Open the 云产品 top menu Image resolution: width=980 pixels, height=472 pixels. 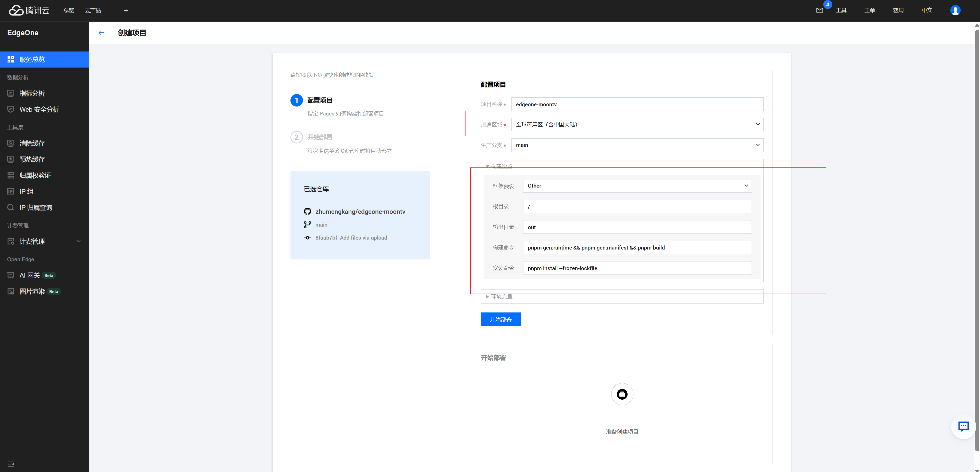point(93,10)
